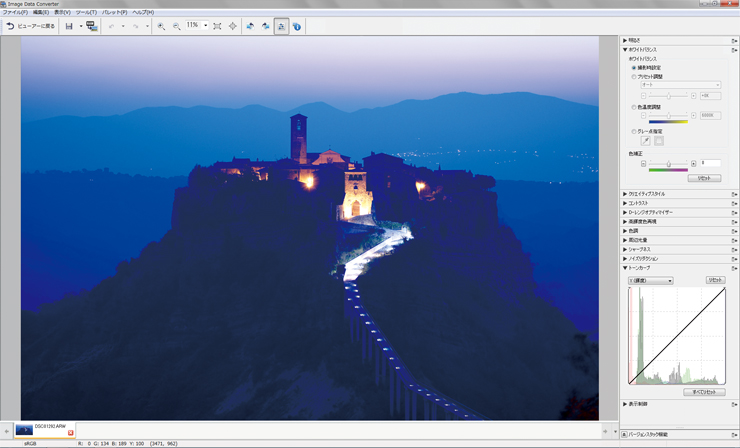Open the blue image information icon
The image size is (740, 448).
tap(297, 26)
